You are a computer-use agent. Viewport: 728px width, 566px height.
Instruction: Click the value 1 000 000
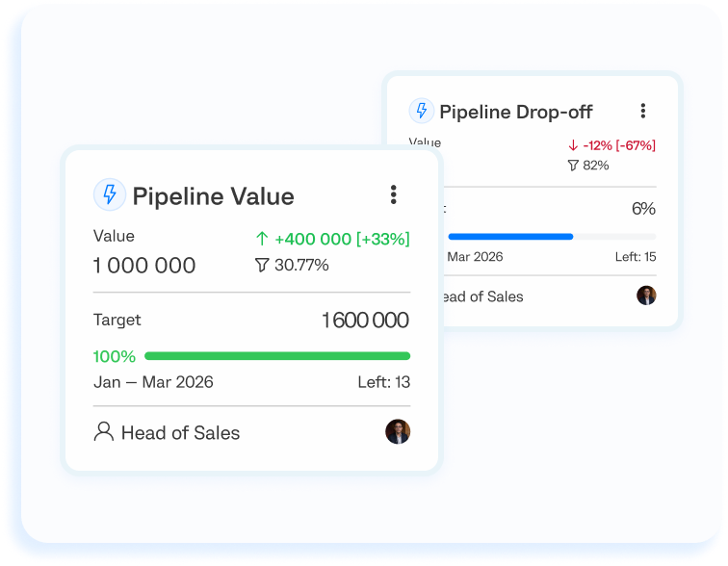pos(144,266)
